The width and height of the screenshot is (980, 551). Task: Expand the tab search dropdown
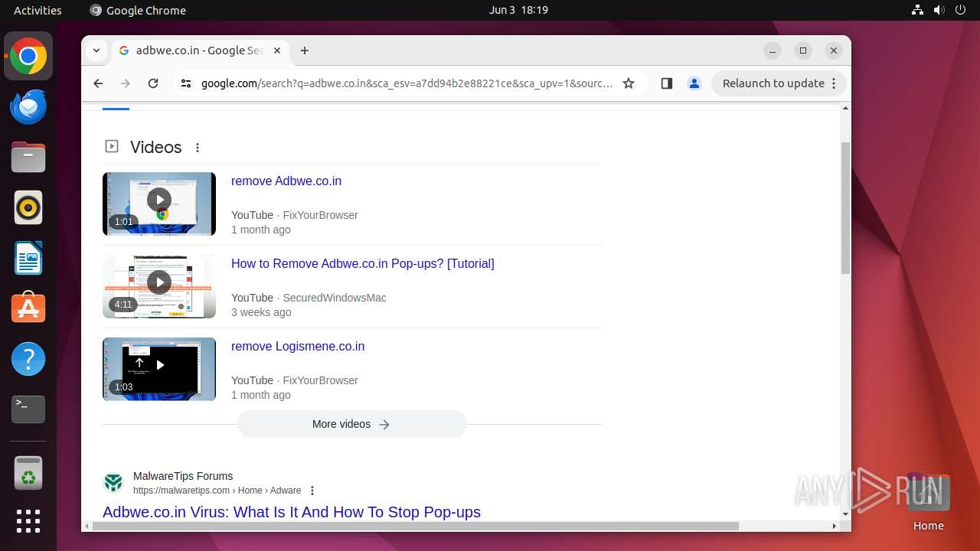click(96, 51)
